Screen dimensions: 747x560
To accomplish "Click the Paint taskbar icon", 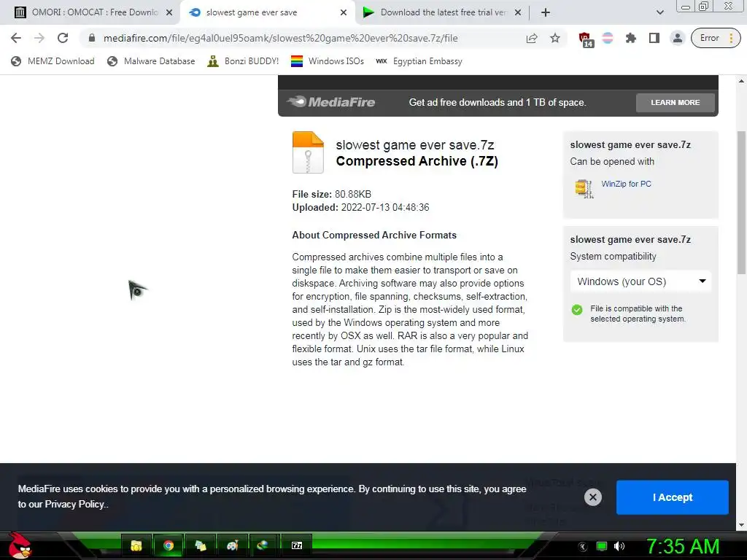I will (x=233, y=545).
